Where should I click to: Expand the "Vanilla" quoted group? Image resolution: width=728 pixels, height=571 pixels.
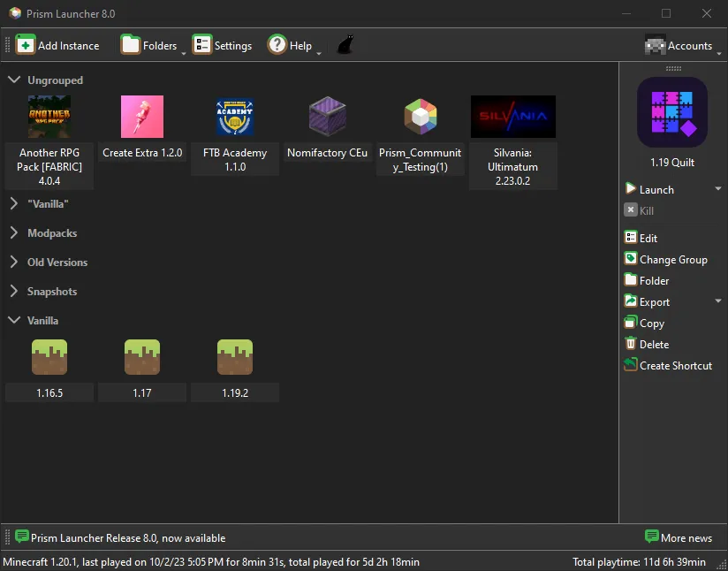tap(14, 203)
